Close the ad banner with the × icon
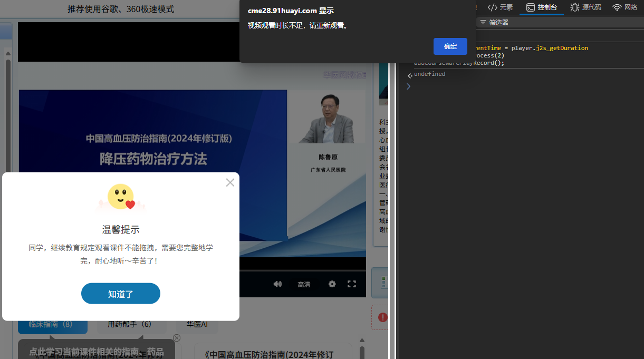Screen dimensions: 644x359 point(176,338)
